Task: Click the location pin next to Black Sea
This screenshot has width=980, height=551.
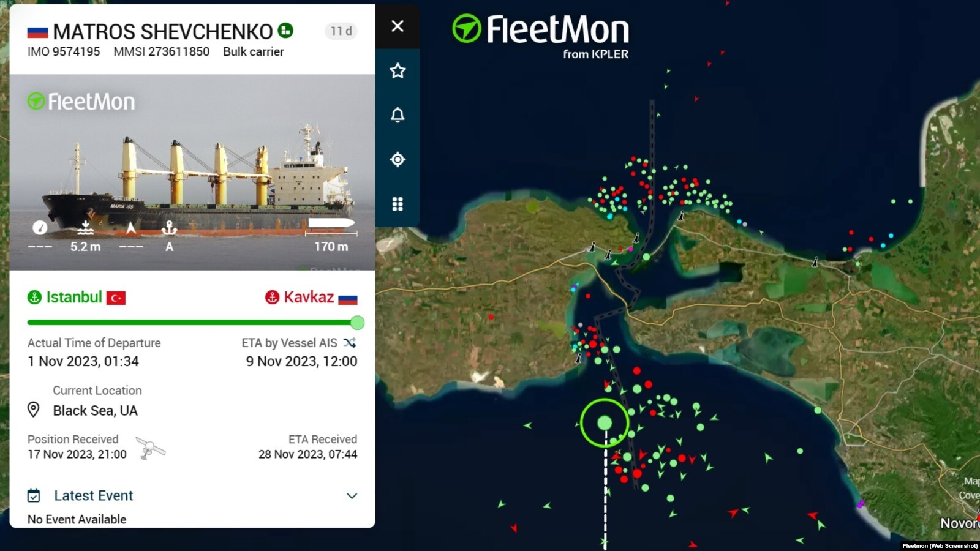Action: click(x=34, y=410)
